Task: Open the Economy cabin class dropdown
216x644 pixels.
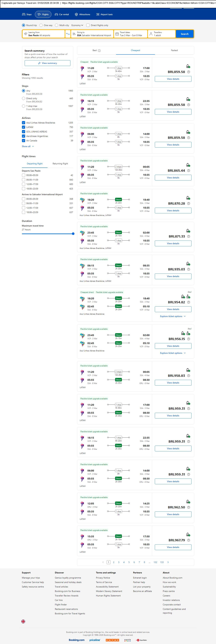Action: click(x=77, y=25)
